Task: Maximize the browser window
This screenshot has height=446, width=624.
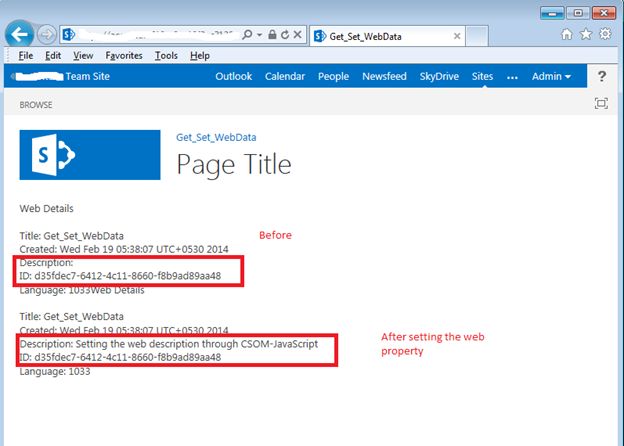Action: pyautogui.click(x=578, y=13)
